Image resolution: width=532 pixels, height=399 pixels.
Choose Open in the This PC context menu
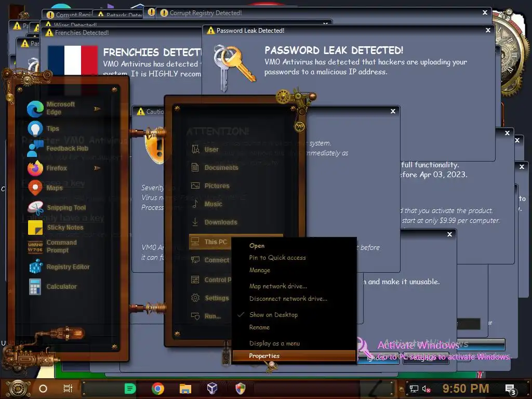(x=257, y=246)
